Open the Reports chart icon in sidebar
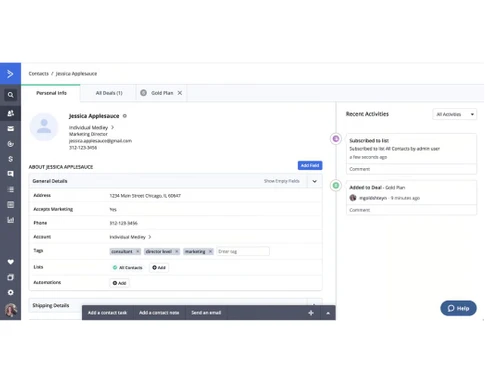 [10, 220]
